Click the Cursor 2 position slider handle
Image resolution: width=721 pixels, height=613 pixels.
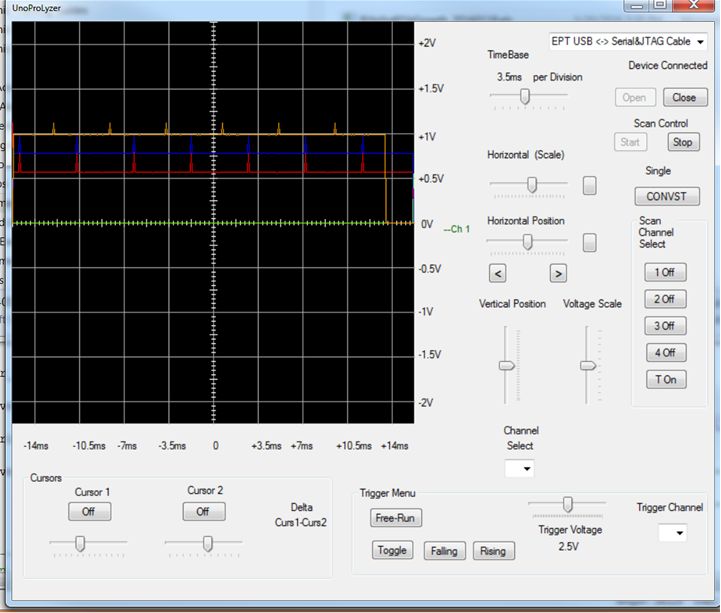[208, 544]
